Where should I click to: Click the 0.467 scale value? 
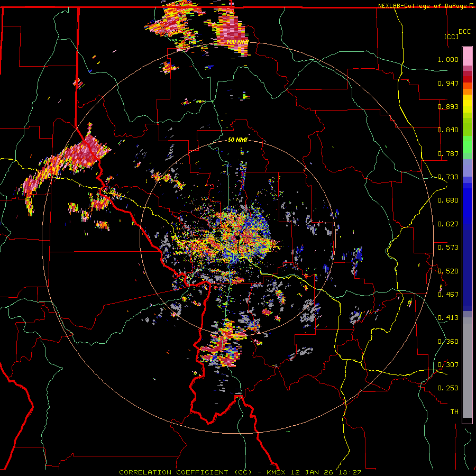point(448,295)
